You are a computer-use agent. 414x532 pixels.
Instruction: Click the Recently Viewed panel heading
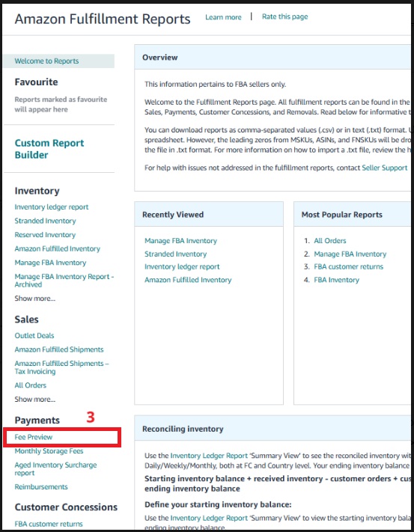(173, 215)
